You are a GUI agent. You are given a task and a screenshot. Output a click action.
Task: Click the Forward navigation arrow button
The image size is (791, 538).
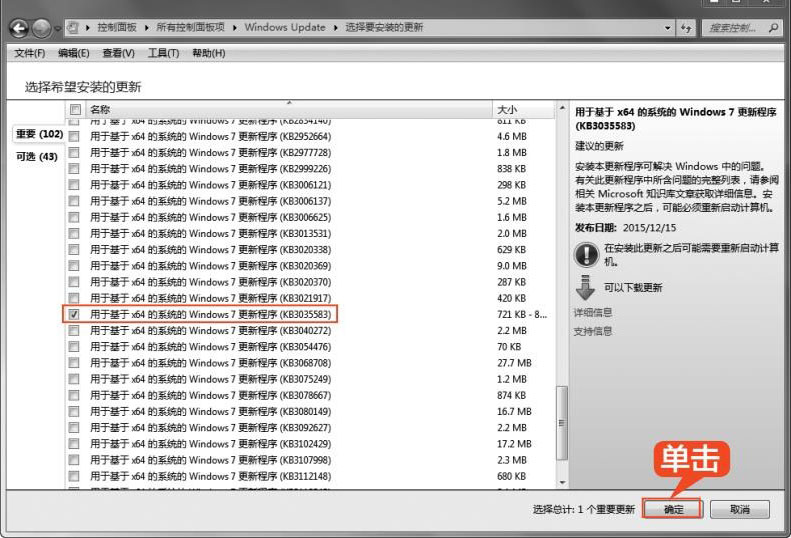[x=41, y=28]
